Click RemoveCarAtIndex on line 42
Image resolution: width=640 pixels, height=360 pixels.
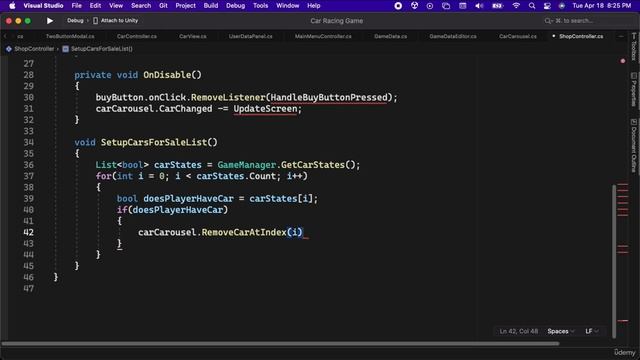coord(244,232)
